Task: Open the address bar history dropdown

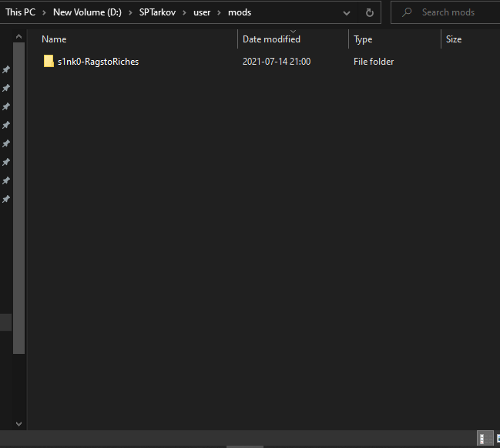Action: point(347,13)
